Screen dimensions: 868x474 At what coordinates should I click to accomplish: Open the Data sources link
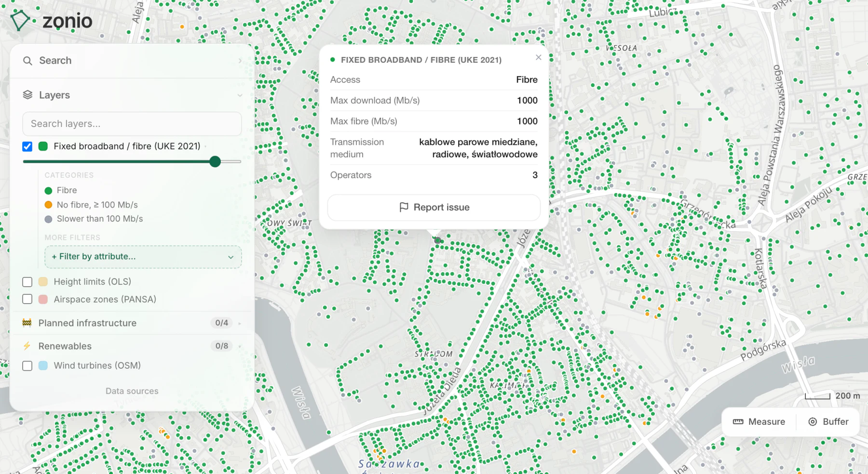[x=132, y=391]
